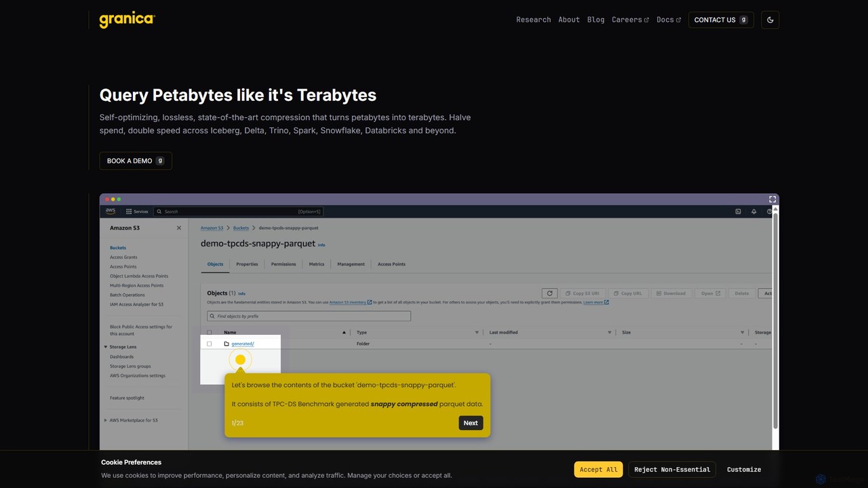
Task: Sort by the Name column arrow
Action: (x=344, y=332)
